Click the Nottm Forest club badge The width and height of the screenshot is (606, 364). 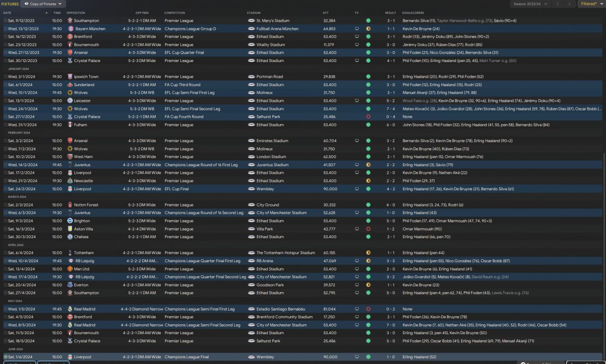[x=70, y=205]
